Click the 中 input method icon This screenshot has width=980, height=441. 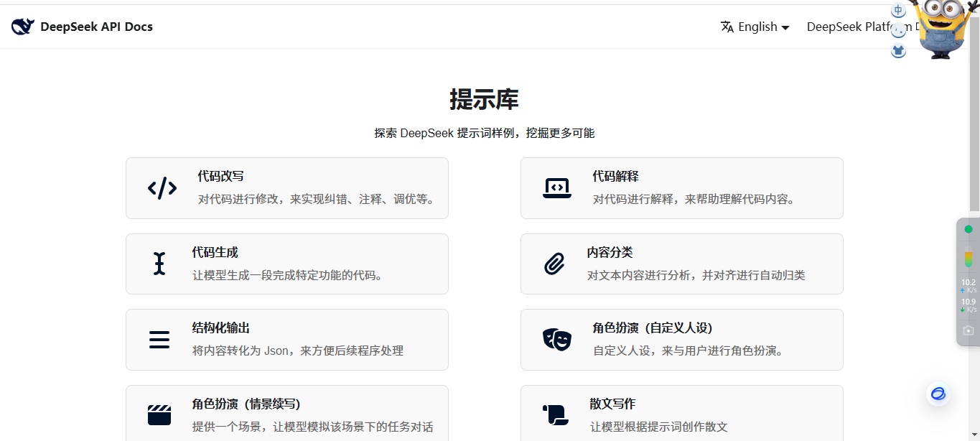click(x=898, y=11)
